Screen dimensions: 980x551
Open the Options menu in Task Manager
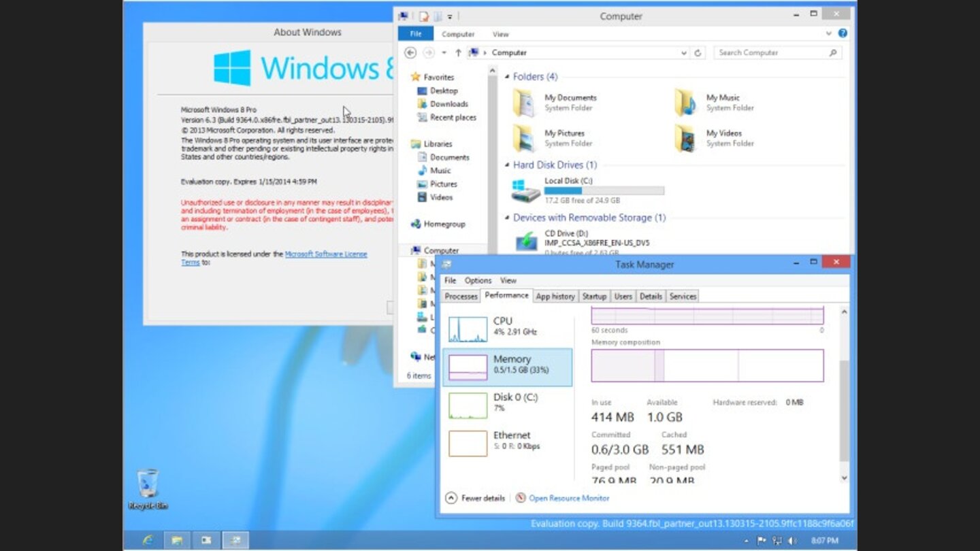coord(478,280)
